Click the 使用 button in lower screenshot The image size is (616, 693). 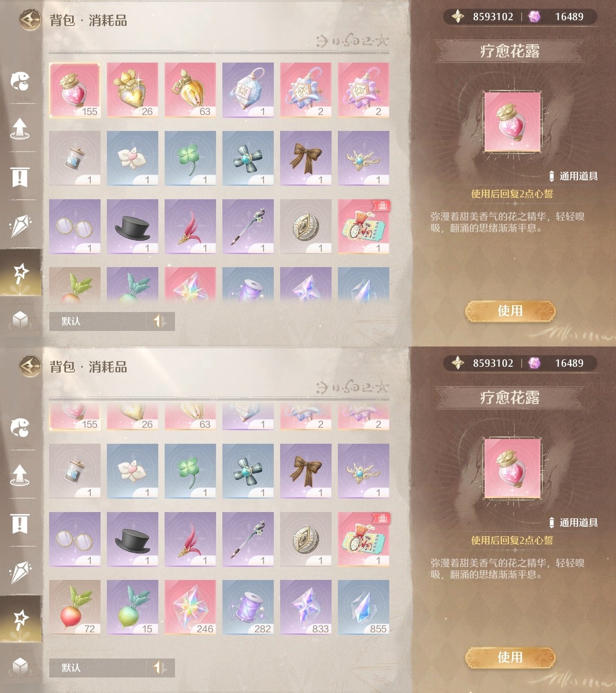coord(510,657)
